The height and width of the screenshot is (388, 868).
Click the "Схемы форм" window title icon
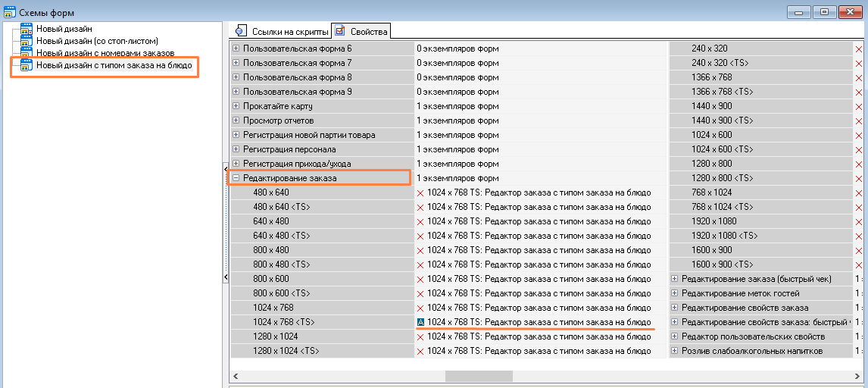[8, 12]
